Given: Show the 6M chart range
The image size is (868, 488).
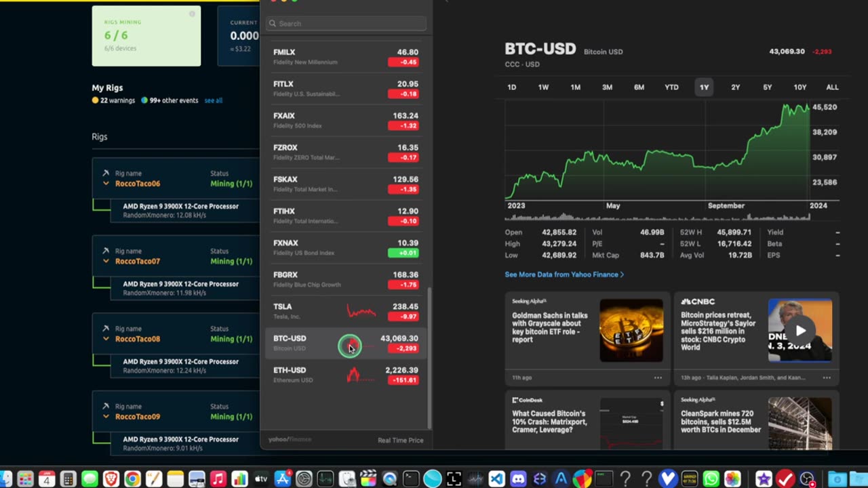Looking at the screenshot, I should tap(639, 87).
